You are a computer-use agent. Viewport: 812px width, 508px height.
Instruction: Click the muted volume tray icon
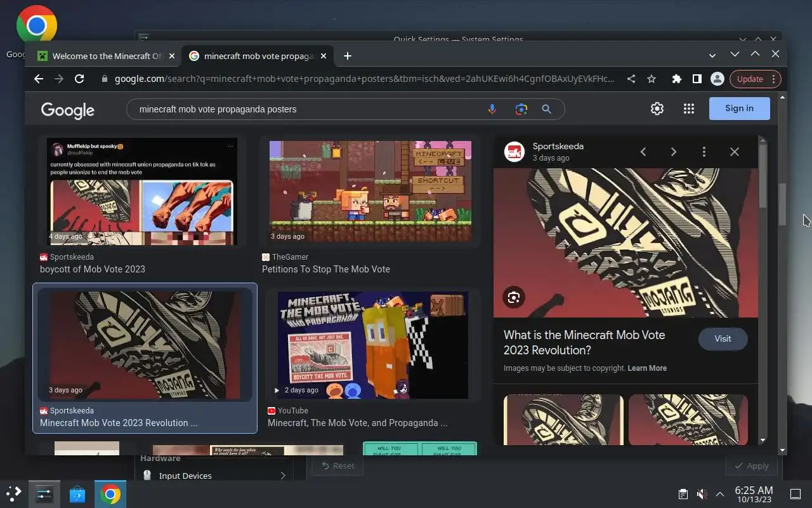click(702, 494)
